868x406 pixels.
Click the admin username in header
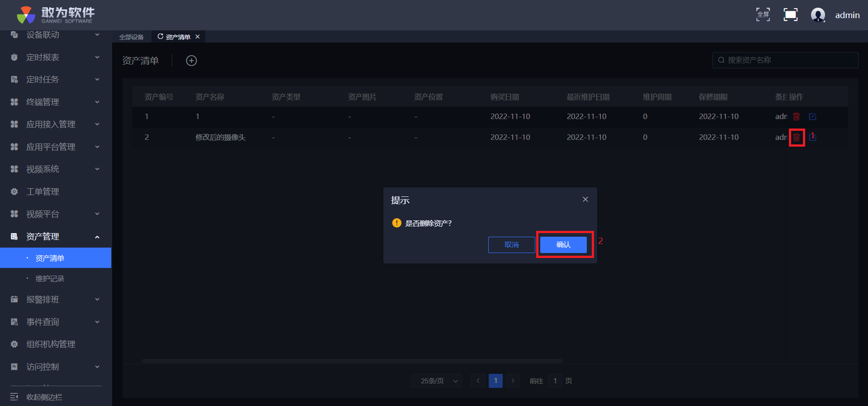847,15
